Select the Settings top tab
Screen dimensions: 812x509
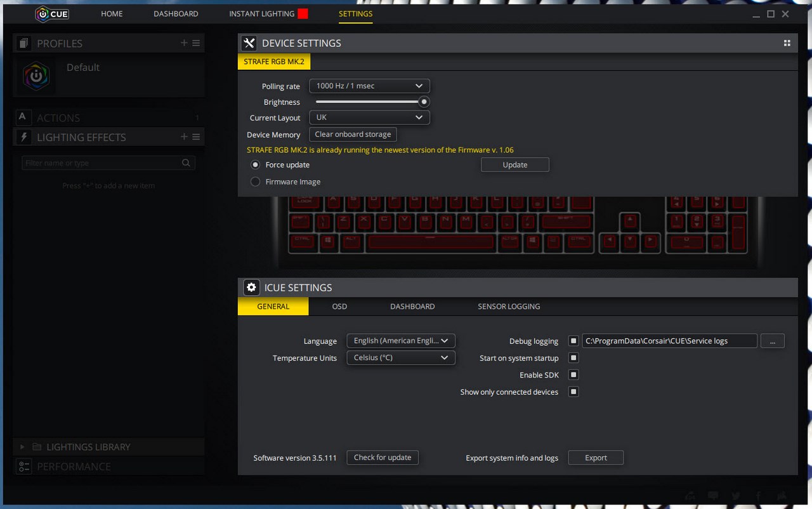pos(355,13)
